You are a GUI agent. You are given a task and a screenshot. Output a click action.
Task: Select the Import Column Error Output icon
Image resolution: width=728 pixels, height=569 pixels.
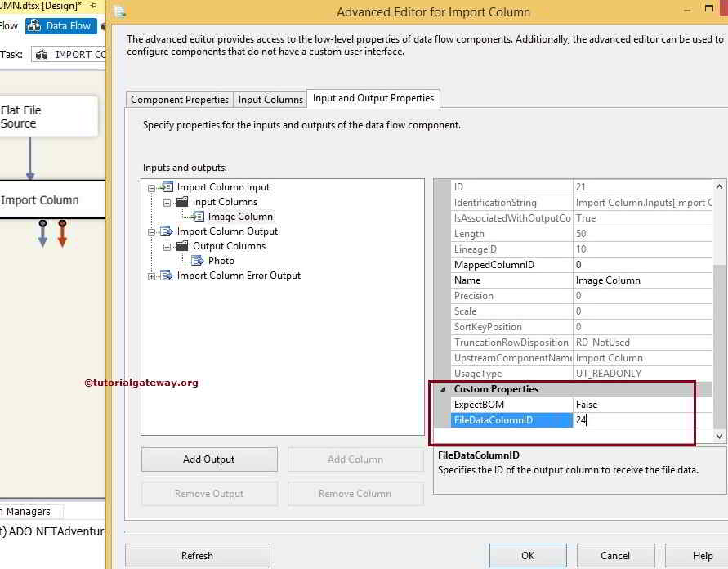pyautogui.click(x=165, y=276)
